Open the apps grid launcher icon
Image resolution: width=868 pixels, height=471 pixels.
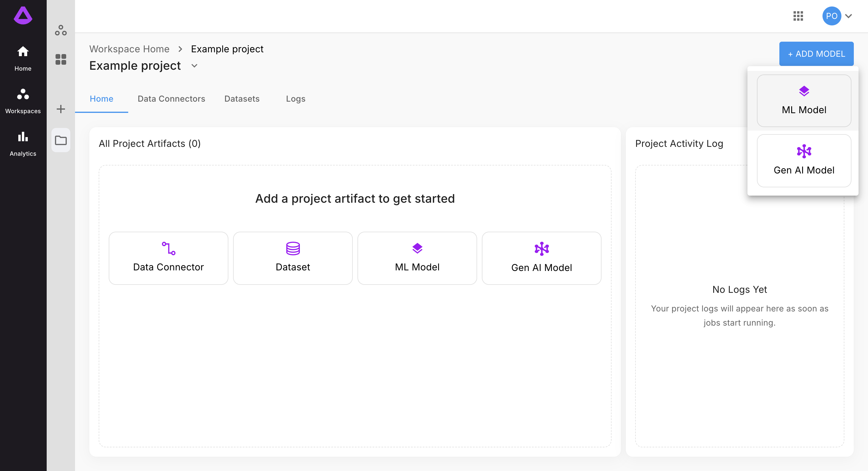(798, 16)
